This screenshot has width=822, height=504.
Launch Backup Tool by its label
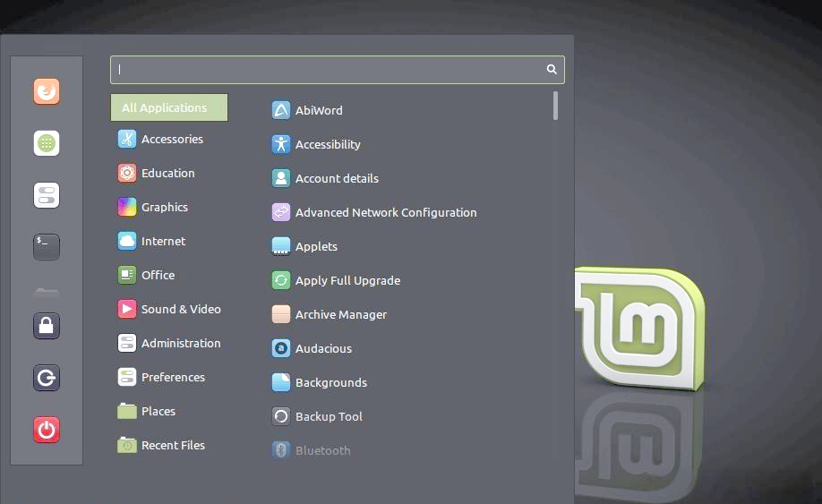(x=329, y=416)
